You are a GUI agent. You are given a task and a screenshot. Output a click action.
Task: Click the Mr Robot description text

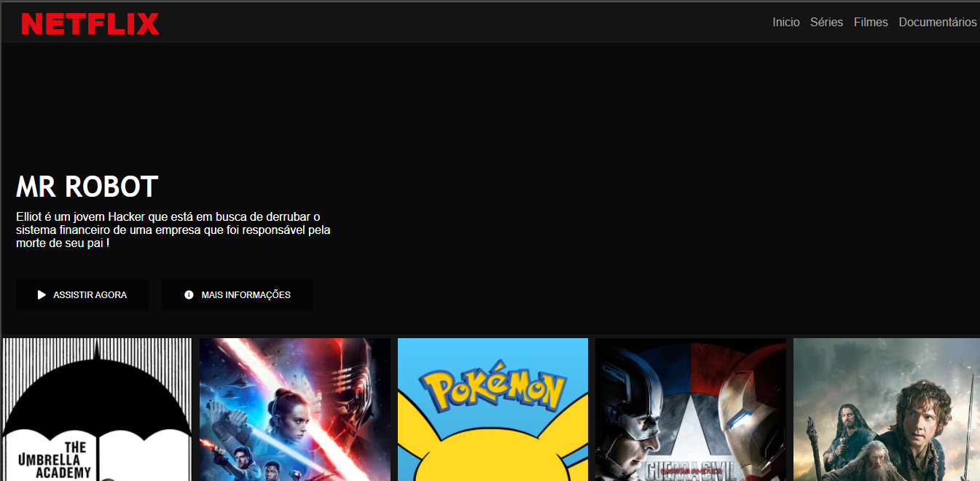click(173, 229)
